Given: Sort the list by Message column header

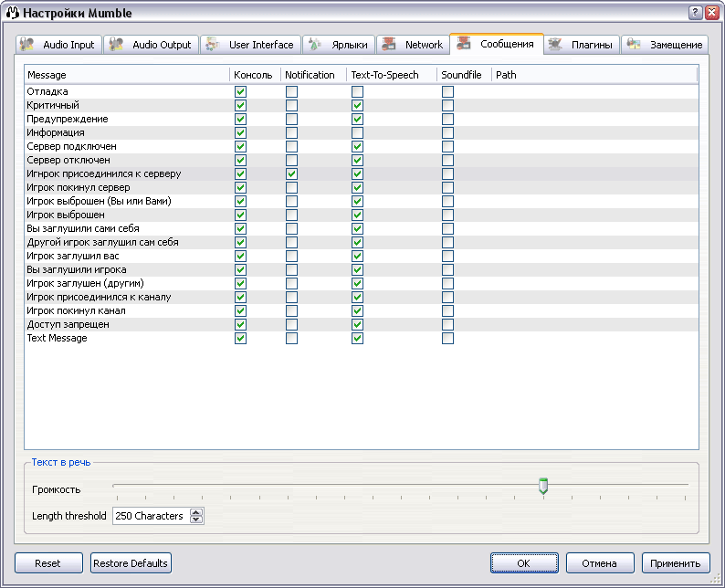Looking at the screenshot, I should (126, 75).
